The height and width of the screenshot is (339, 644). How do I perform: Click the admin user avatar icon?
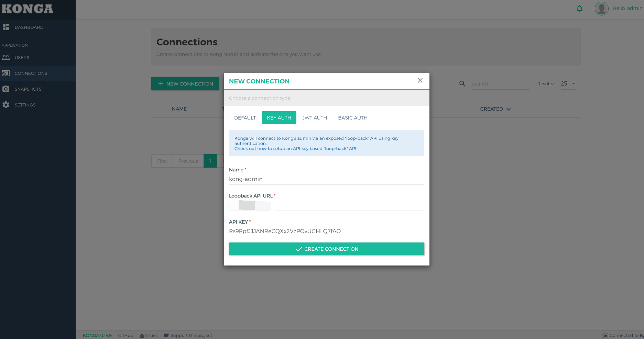click(x=601, y=9)
